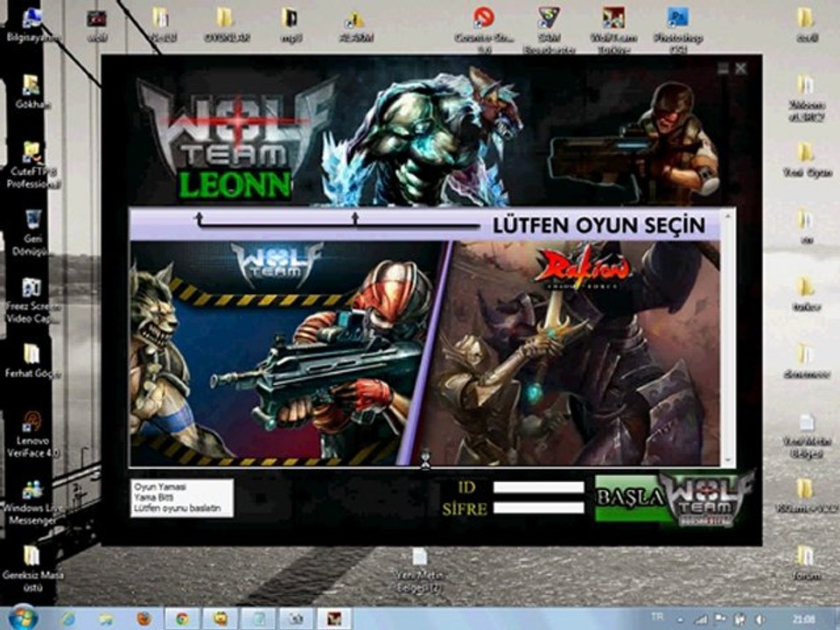
Task: Open the Geri Dönüşüm recycle bin
Action: coord(33,233)
